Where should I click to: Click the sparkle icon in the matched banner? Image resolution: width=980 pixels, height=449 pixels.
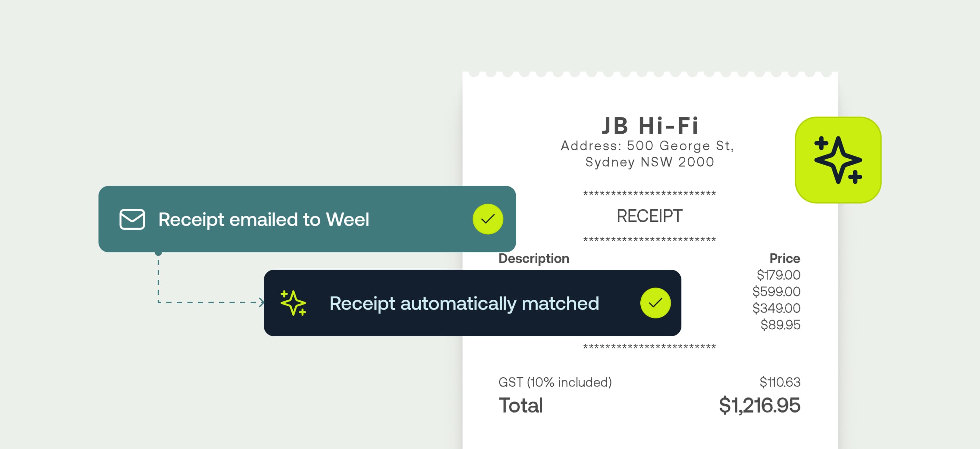point(293,303)
